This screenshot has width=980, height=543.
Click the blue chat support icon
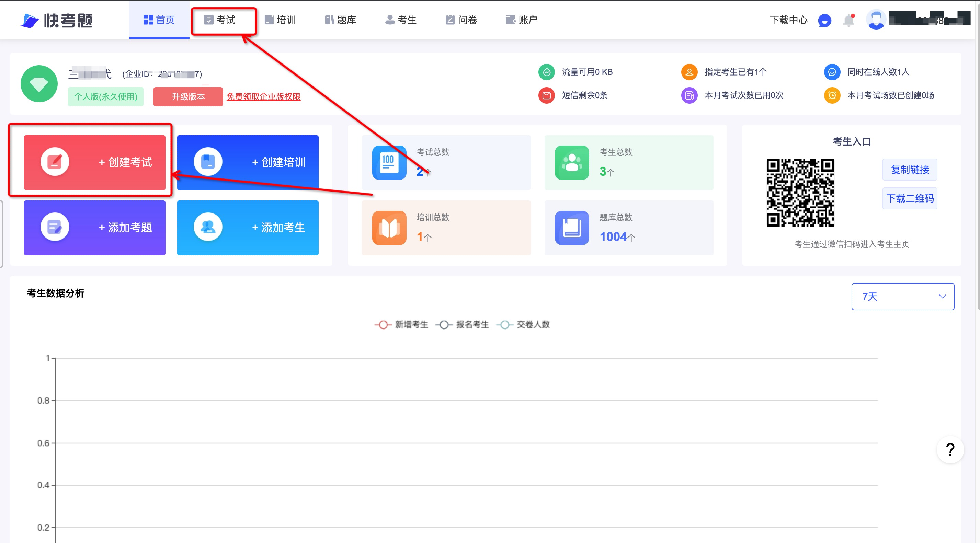824,20
